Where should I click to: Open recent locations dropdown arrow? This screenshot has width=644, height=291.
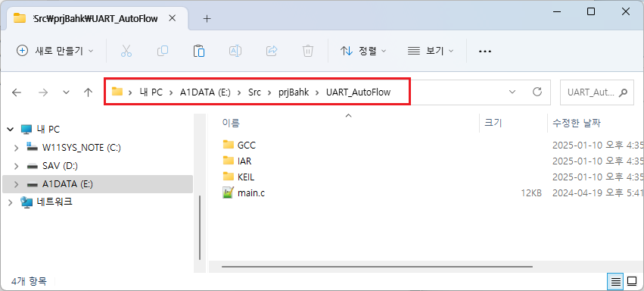[66, 92]
